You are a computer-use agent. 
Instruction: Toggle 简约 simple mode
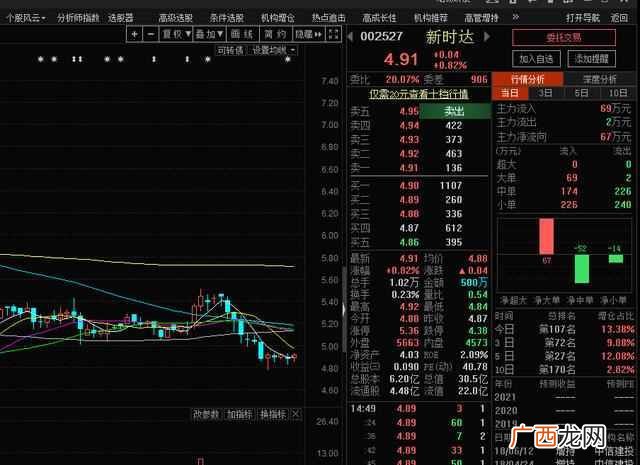(x=276, y=34)
